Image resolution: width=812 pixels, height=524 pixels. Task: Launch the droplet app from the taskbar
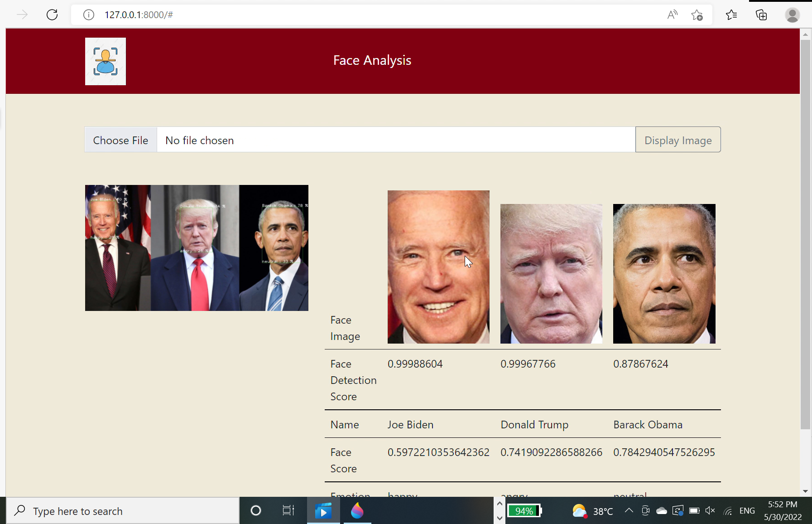click(x=357, y=511)
